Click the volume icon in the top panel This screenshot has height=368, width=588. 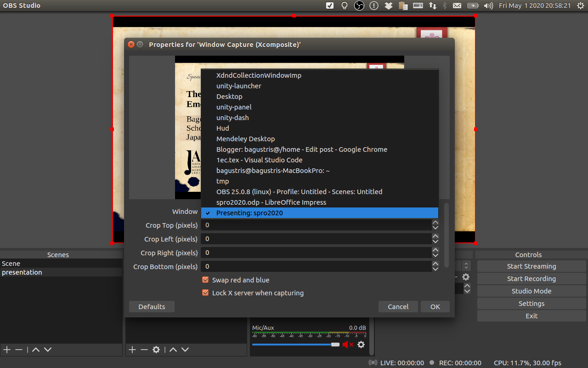coord(488,6)
